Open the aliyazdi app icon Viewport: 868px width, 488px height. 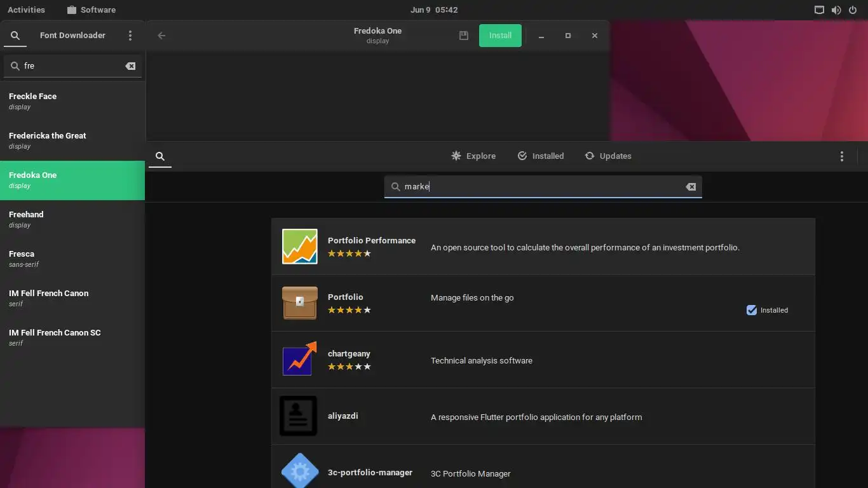tap(299, 416)
